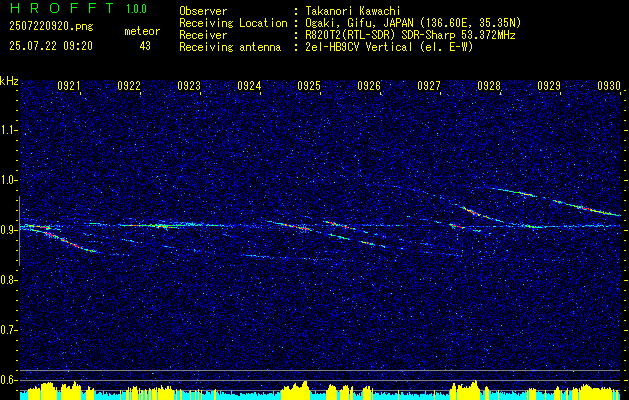Click frequency axis label 0.9
The width and height of the screenshot is (629, 400).
(9, 230)
